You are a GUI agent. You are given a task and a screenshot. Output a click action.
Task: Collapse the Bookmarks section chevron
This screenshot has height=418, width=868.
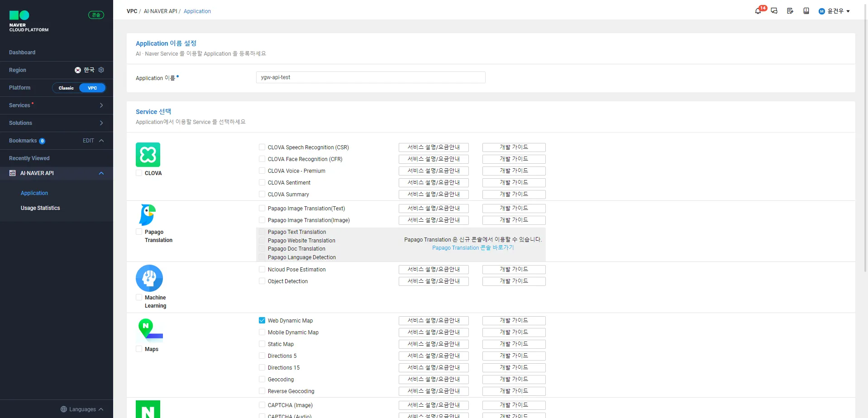pos(101,141)
